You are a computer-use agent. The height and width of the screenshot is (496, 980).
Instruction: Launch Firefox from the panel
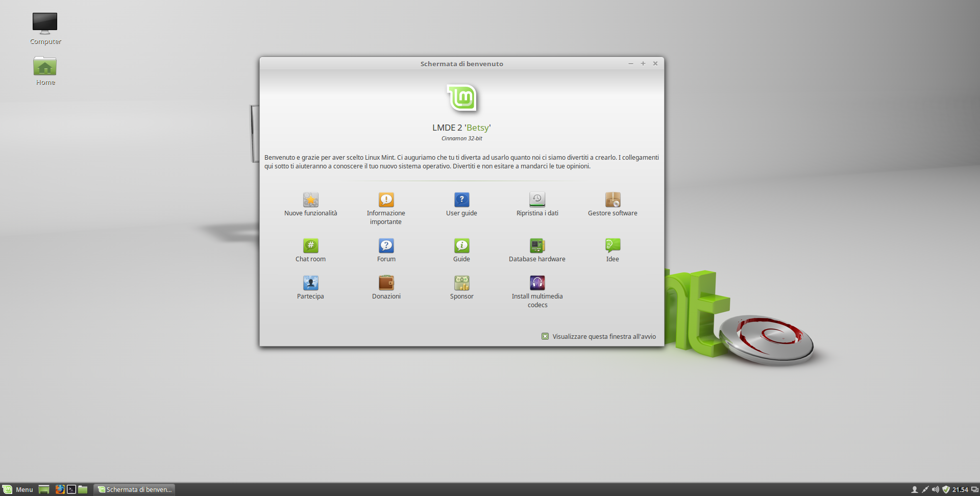[x=60, y=489]
